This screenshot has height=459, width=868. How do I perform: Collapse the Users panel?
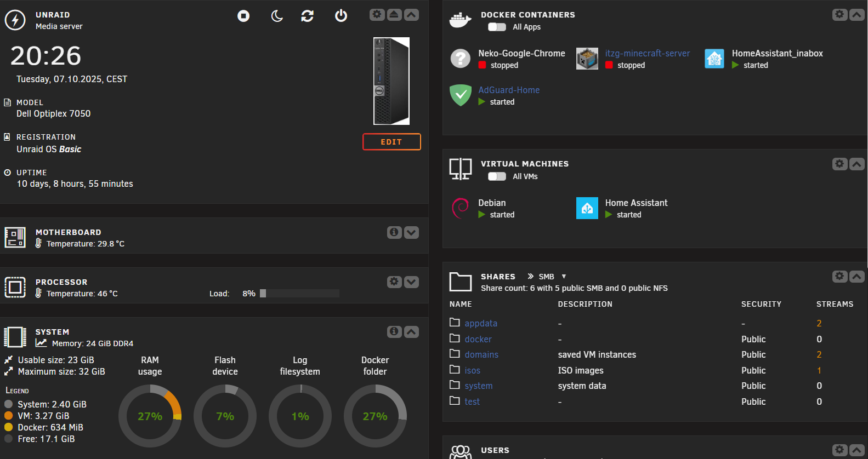pyautogui.click(x=856, y=450)
